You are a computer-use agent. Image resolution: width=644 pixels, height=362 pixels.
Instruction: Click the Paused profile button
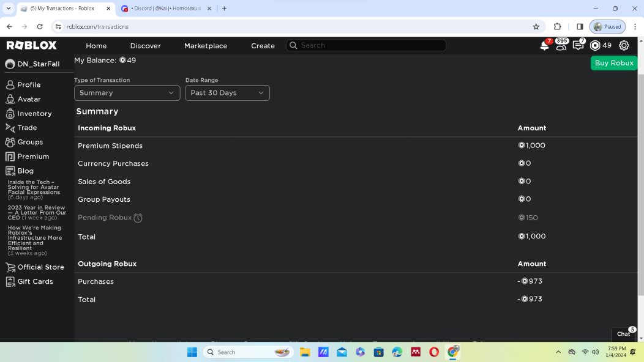click(607, 27)
